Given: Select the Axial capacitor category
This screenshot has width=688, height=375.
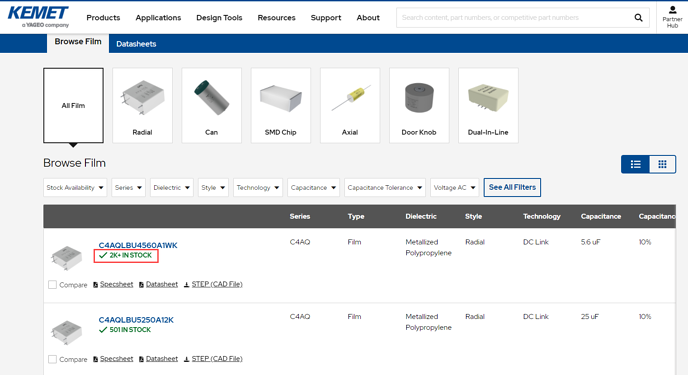Looking at the screenshot, I should (x=350, y=105).
